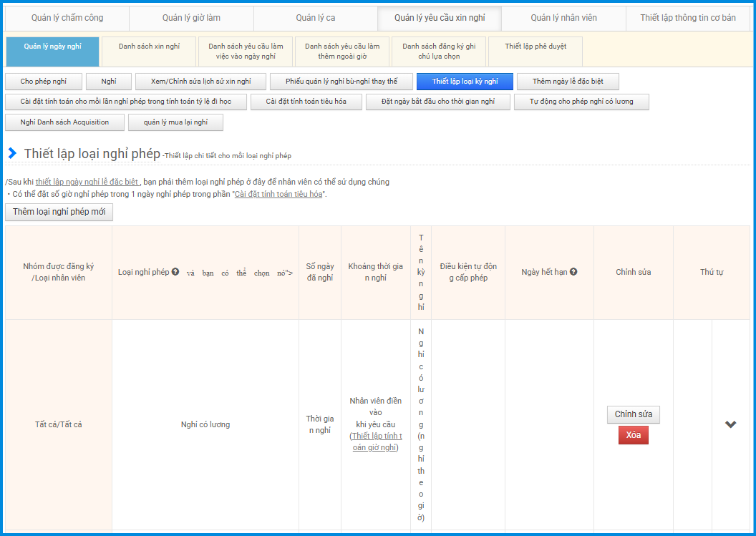This screenshot has width=756, height=536.
Task: Open Thiết lập thông tin cơ bản tab
Action: (x=687, y=18)
